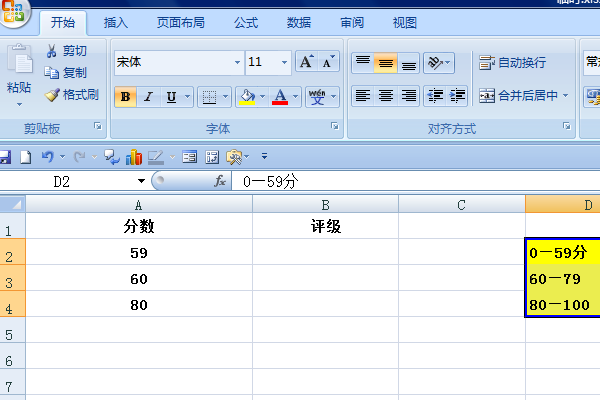Image resolution: width=600 pixels, height=400 pixels.
Task: Redo action icon
Action: (80, 157)
